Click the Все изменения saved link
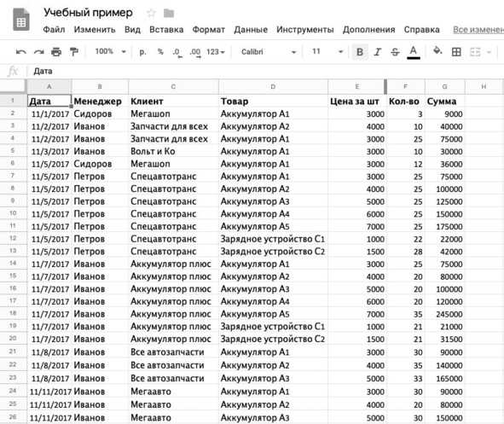Image resolution: width=504 pixels, height=424 pixels. tap(478, 30)
